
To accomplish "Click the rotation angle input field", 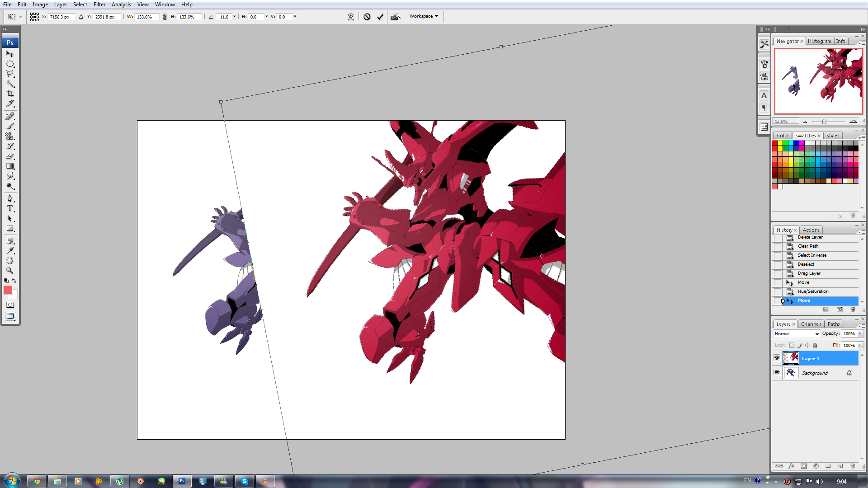I will tap(224, 17).
